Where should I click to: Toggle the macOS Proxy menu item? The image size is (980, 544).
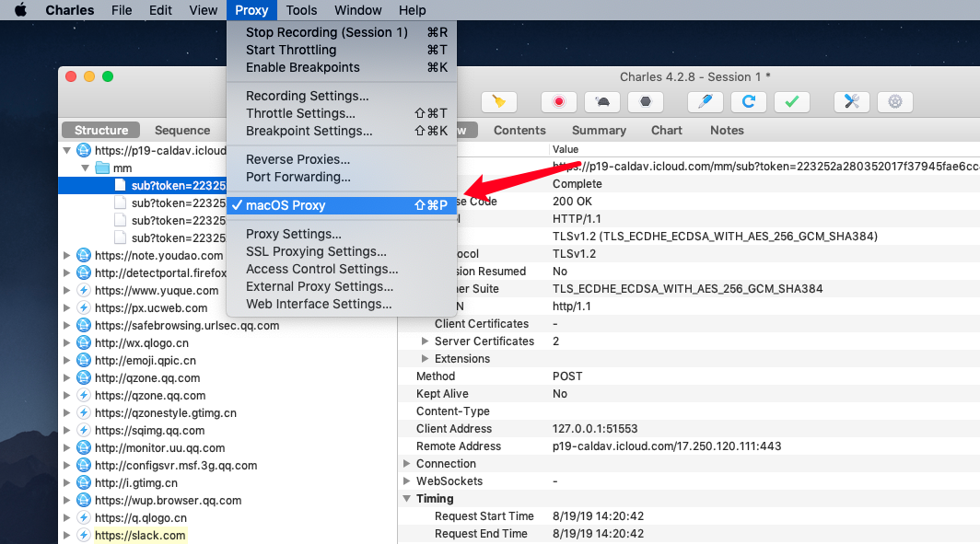click(341, 205)
